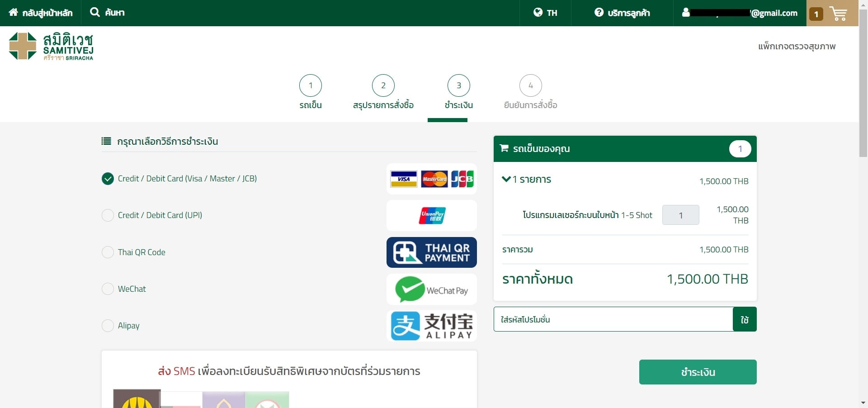Go to step 2 สรุปรายการสั่งซื้อ

pyautogui.click(x=383, y=85)
